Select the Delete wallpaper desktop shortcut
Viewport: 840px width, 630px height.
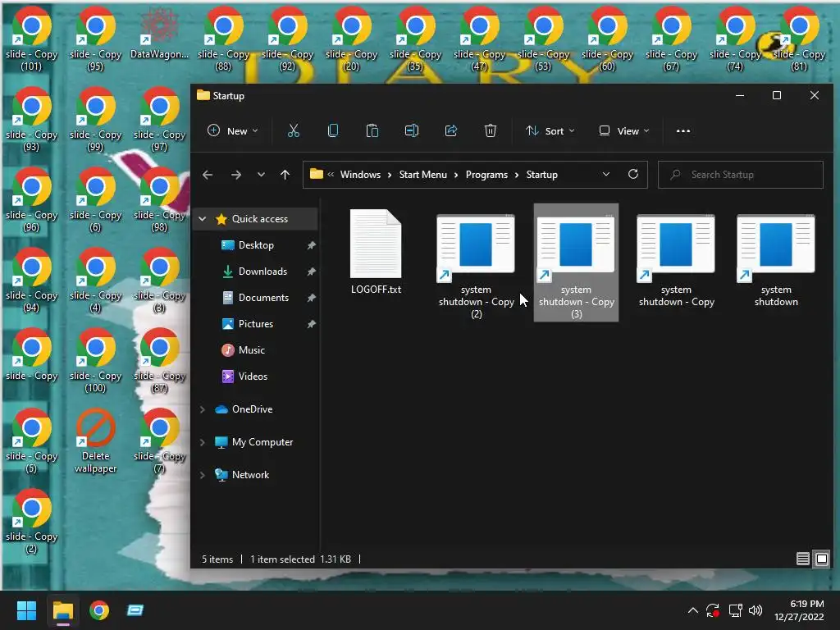point(95,441)
